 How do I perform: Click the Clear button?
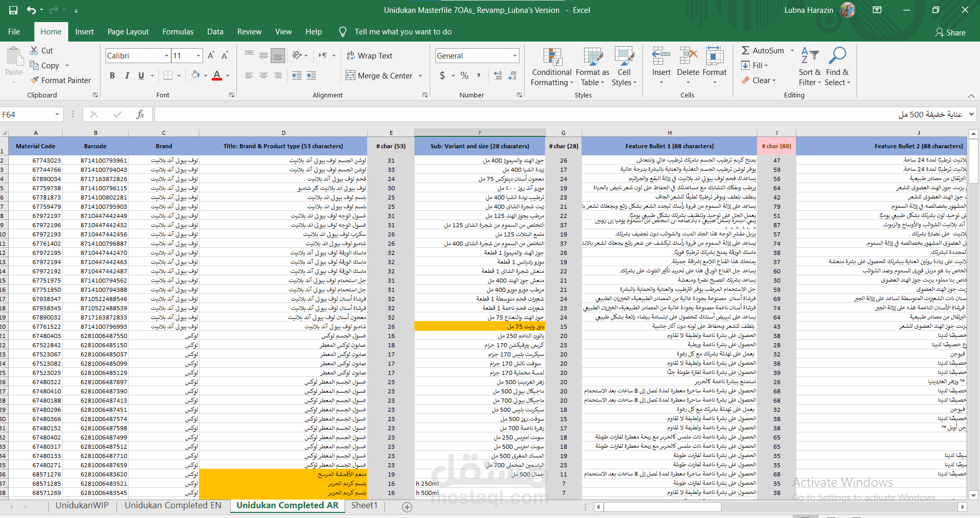pos(758,80)
